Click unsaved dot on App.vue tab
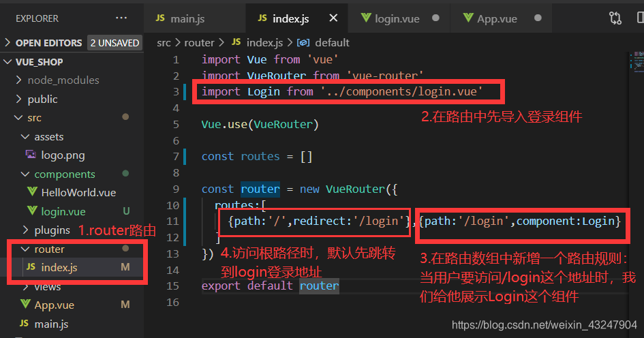Image resolution: width=644 pixels, height=338 pixels. tap(538, 18)
